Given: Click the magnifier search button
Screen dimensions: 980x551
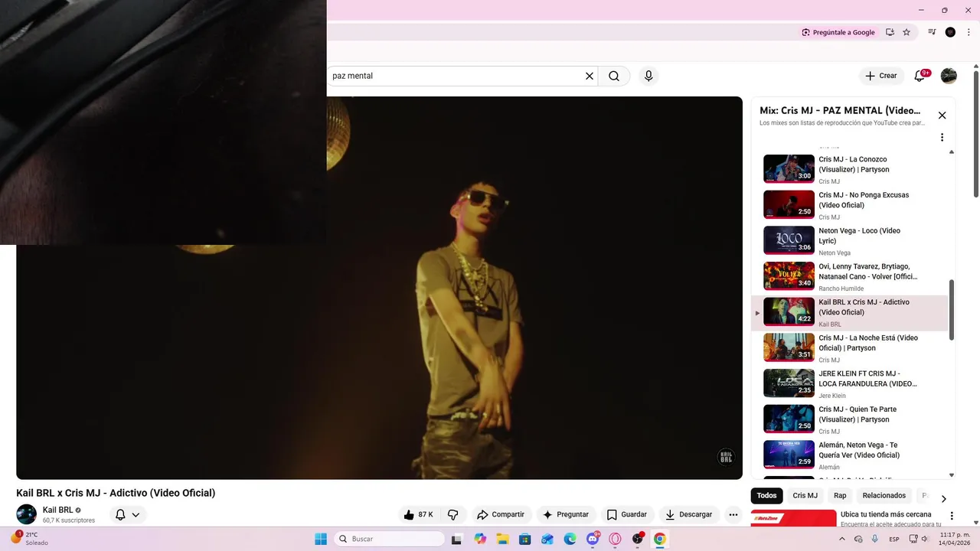Looking at the screenshot, I should coord(614,76).
